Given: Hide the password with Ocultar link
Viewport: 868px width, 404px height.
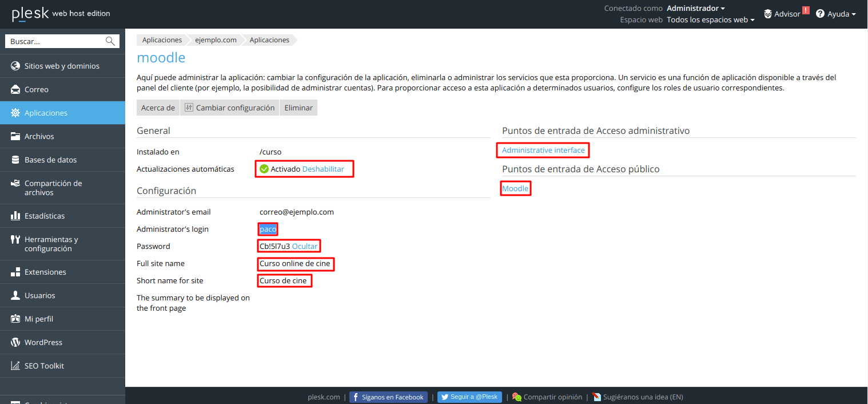Looking at the screenshot, I should point(305,246).
